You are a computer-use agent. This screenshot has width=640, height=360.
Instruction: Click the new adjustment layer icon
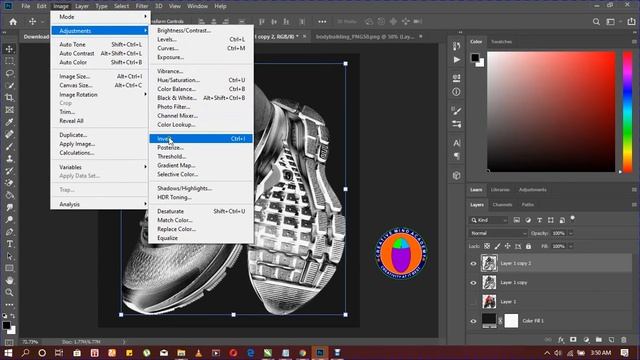[586, 340]
